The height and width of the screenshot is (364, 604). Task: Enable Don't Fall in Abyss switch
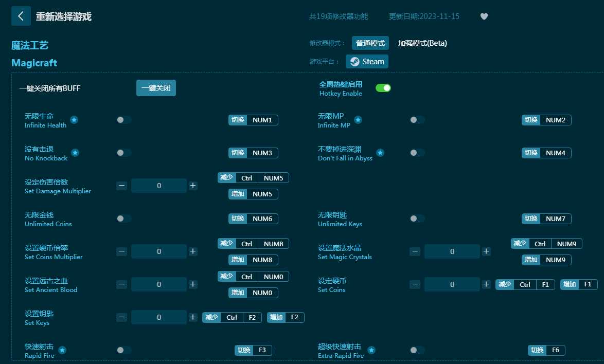point(417,153)
